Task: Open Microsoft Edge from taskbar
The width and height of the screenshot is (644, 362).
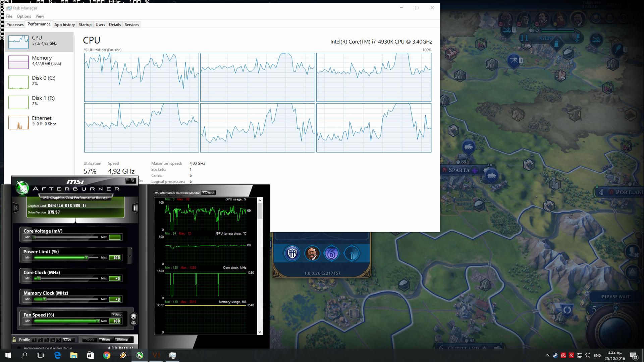Action: click(57, 355)
